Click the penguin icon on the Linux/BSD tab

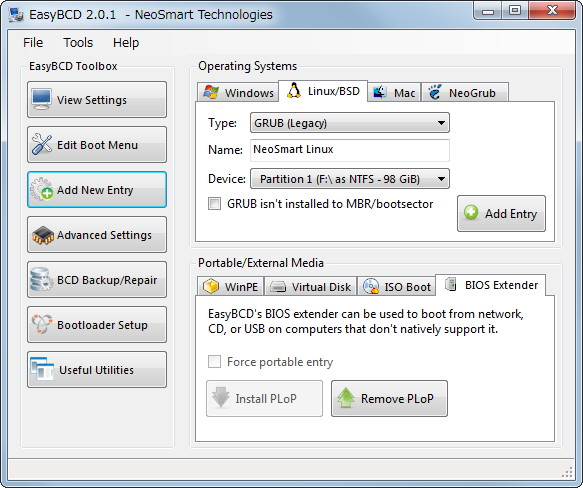(x=294, y=90)
